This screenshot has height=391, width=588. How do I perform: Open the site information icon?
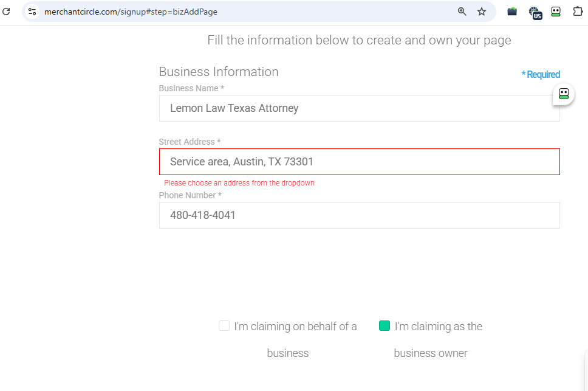(x=32, y=12)
